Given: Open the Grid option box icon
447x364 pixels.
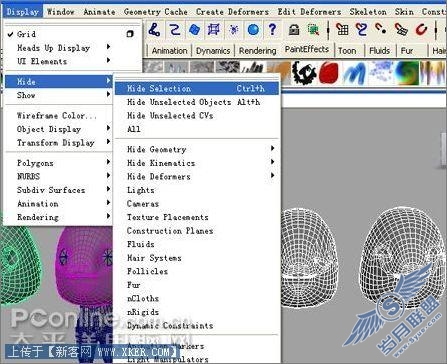Looking at the screenshot, I should click(x=130, y=34).
